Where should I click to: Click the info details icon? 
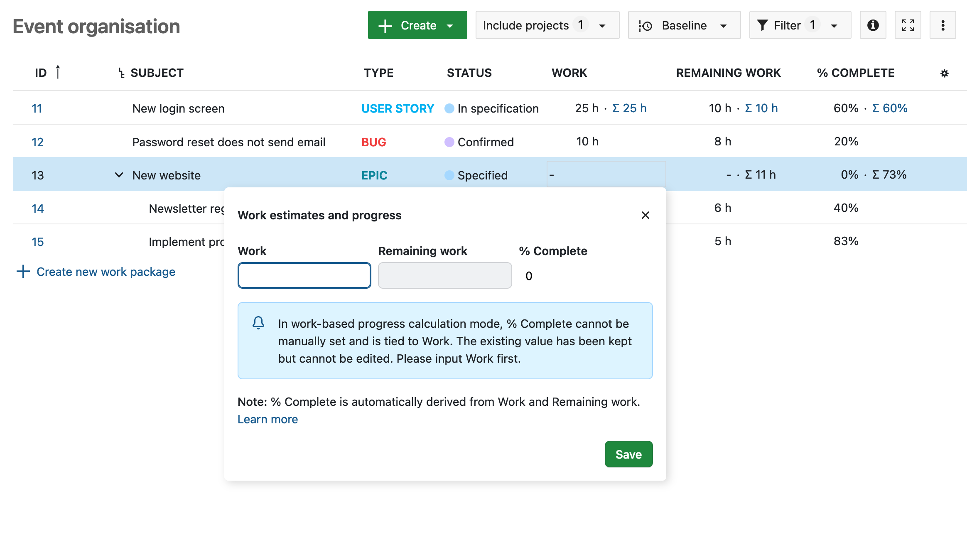point(873,25)
